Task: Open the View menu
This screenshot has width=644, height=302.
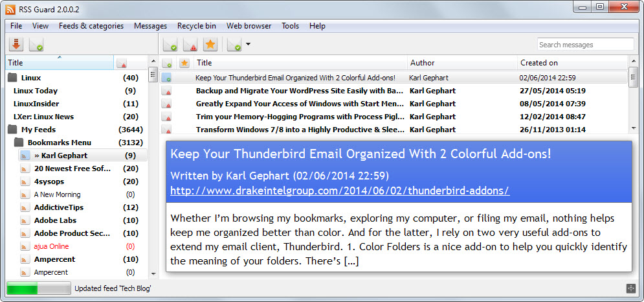Action: tap(40, 26)
